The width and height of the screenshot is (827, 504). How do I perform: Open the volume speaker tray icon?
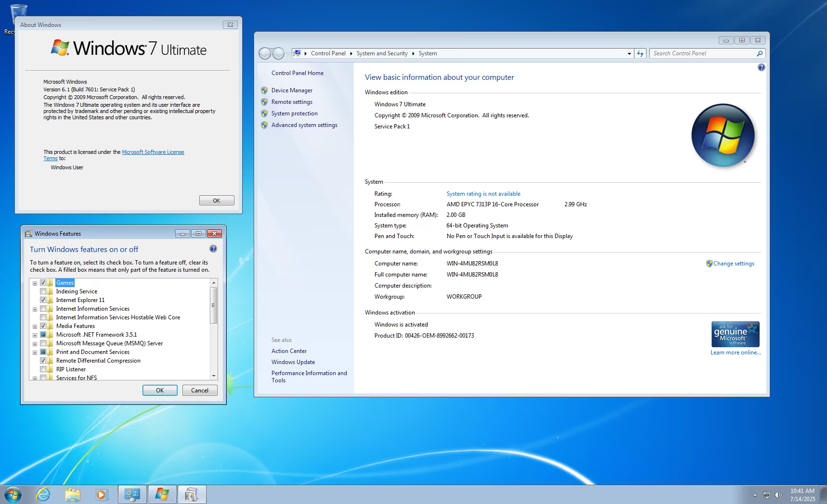(x=778, y=494)
